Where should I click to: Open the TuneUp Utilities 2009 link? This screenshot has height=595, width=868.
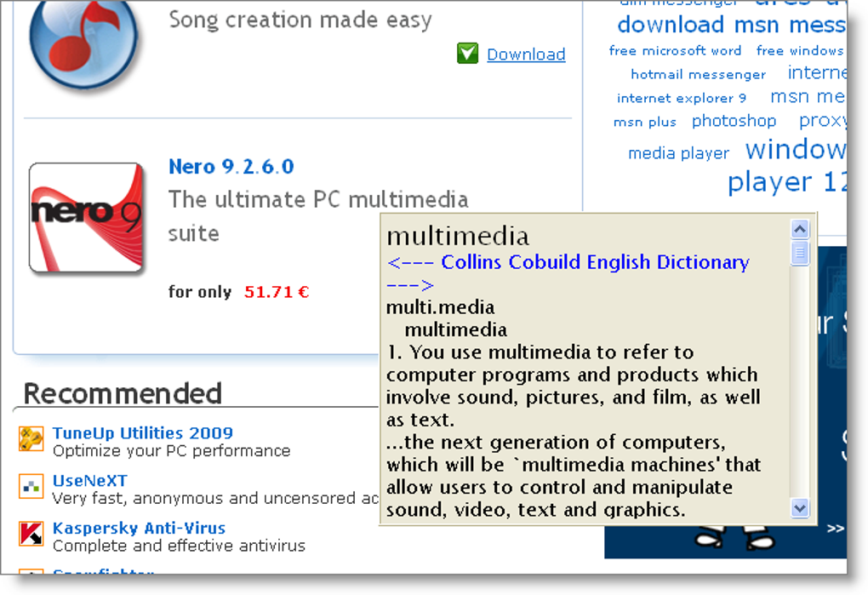tap(143, 432)
